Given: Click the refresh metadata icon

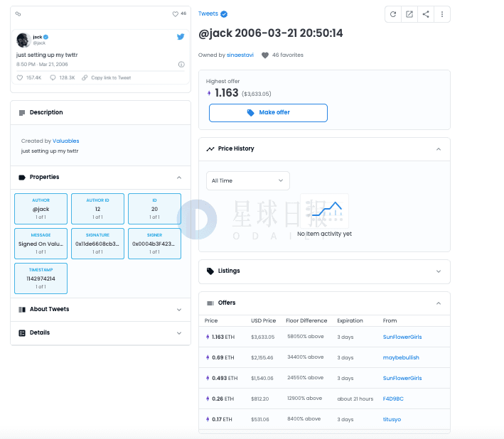Looking at the screenshot, I should click(x=393, y=14).
